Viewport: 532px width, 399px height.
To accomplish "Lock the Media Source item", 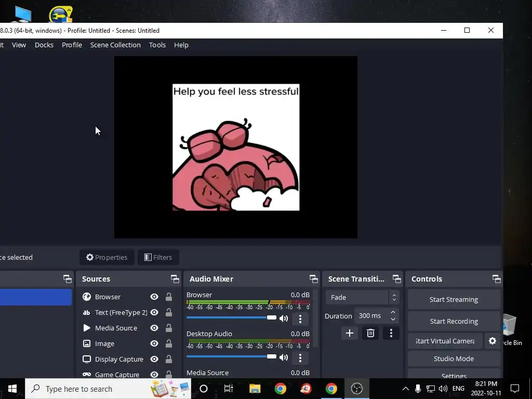I will pos(169,328).
